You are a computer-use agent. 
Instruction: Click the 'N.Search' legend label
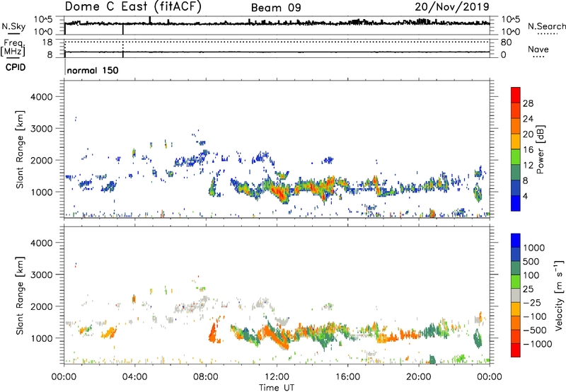[546, 26]
